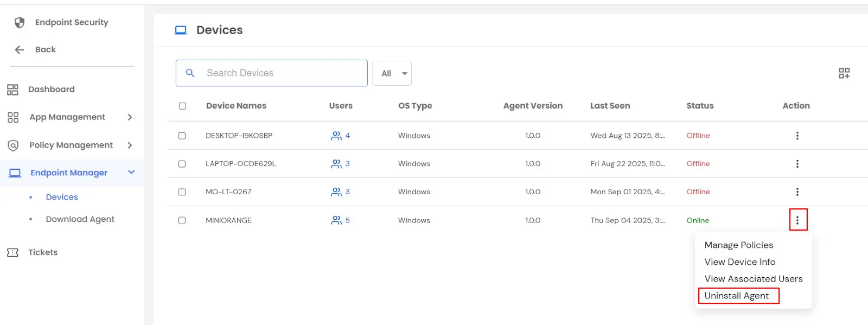The image size is (868, 325).
Task: Go to the Download Agent page
Action: click(x=80, y=219)
